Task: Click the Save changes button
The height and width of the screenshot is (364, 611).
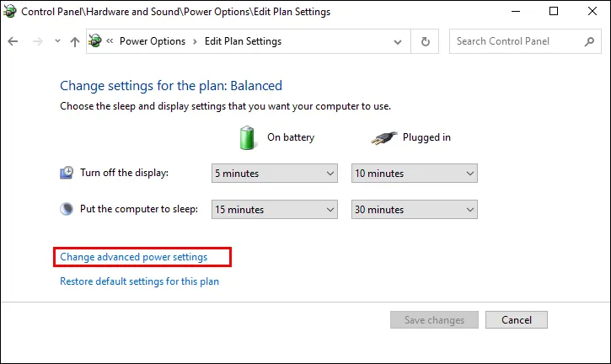Action: click(434, 320)
